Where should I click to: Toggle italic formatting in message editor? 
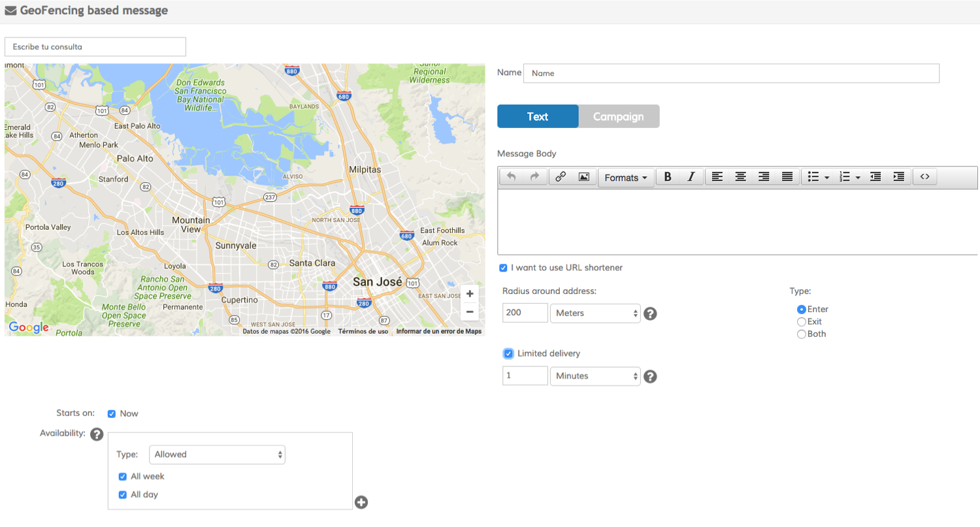691,177
